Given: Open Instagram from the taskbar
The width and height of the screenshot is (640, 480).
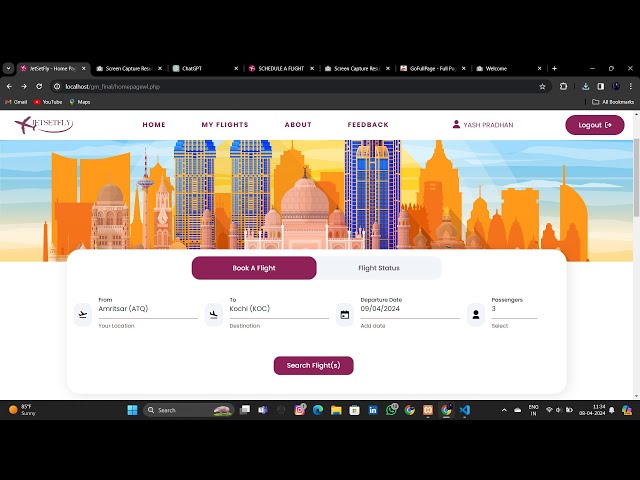Looking at the screenshot, I should pyautogui.click(x=300, y=410).
